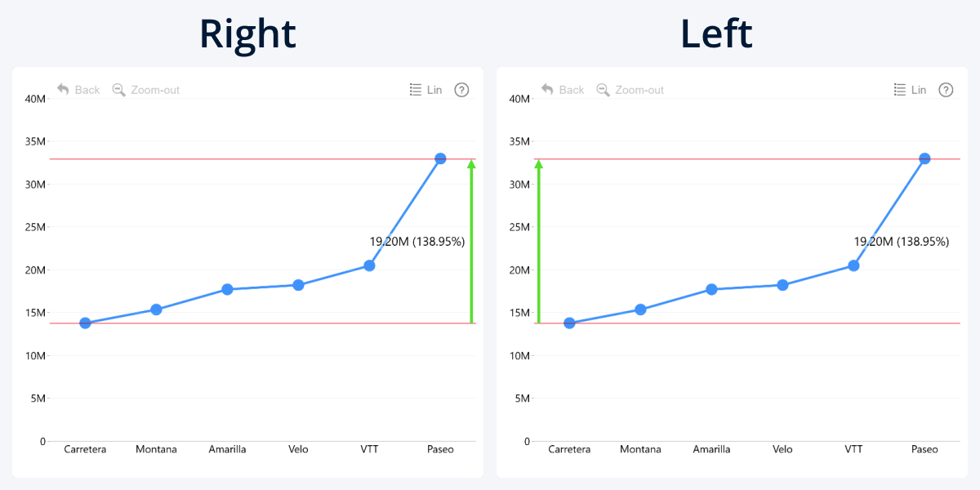
Task: Click the green arrowhead in the "Left" chart
Action: pyautogui.click(x=538, y=165)
